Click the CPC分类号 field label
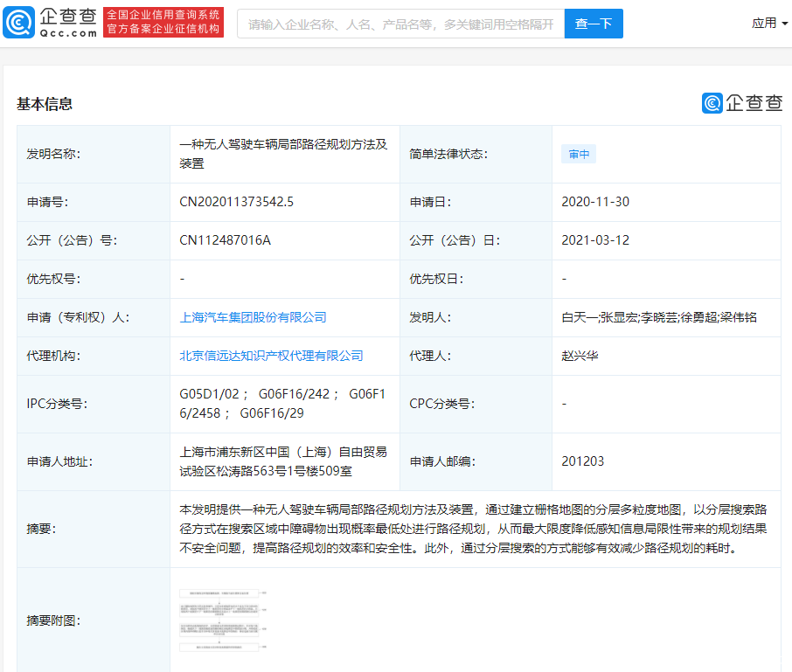 pyautogui.click(x=442, y=404)
